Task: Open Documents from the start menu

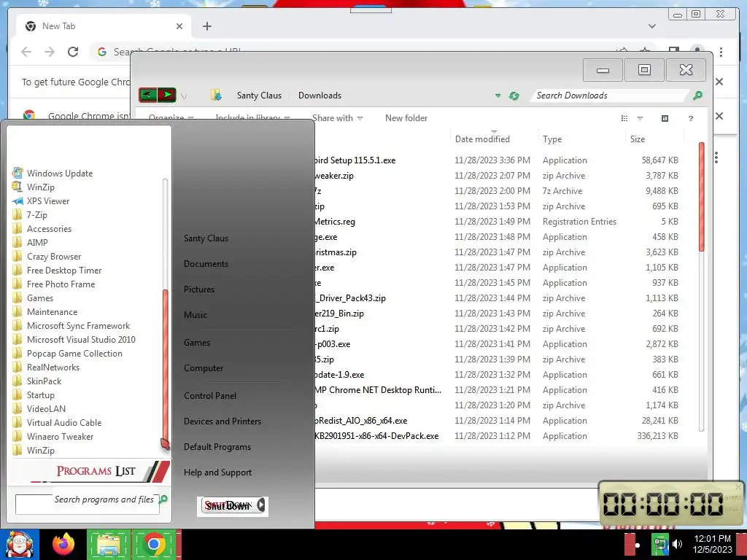Action: 206,264
